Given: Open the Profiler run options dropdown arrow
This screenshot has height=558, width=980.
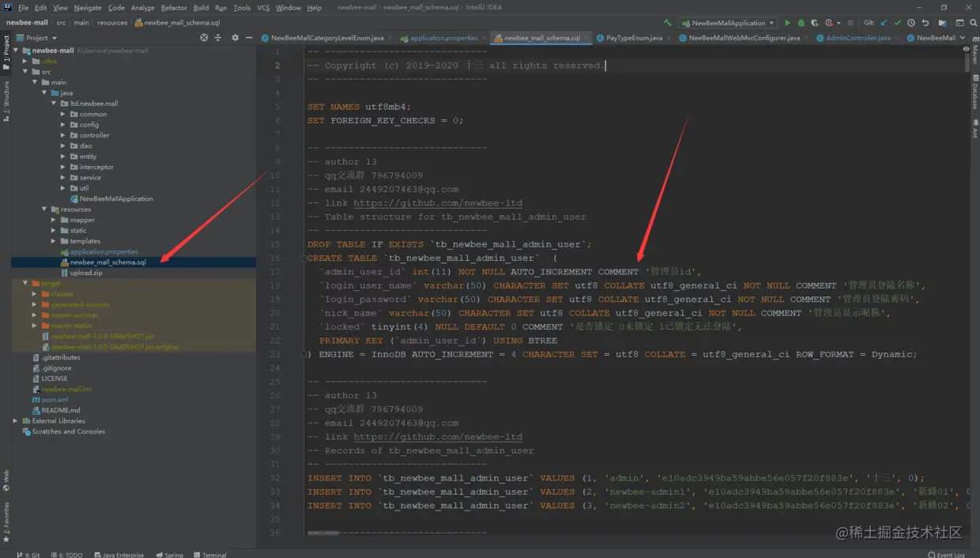Looking at the screenshot, I should click(838, 23).
